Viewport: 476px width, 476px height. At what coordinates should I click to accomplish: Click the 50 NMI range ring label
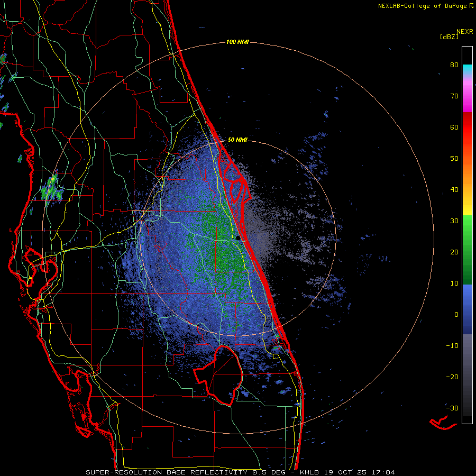(x=237, y=140)
